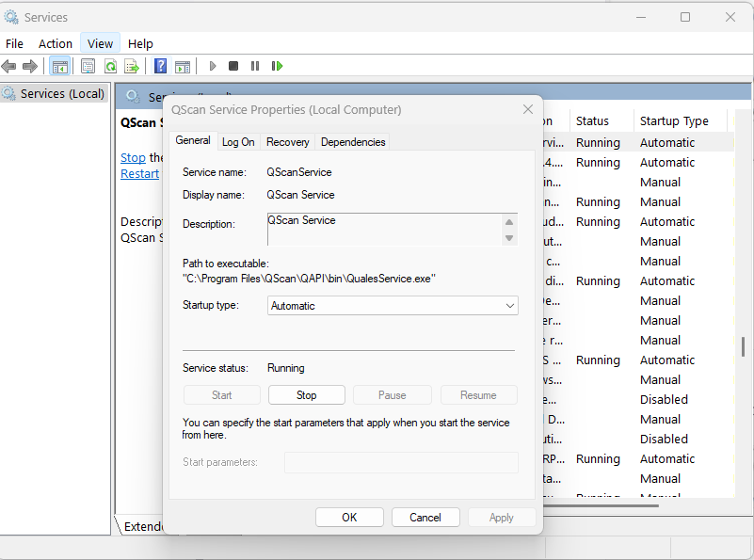Viewport: 754px width, 560px height.
Task: Switch to the Log On tab
Action: [238, 142]
